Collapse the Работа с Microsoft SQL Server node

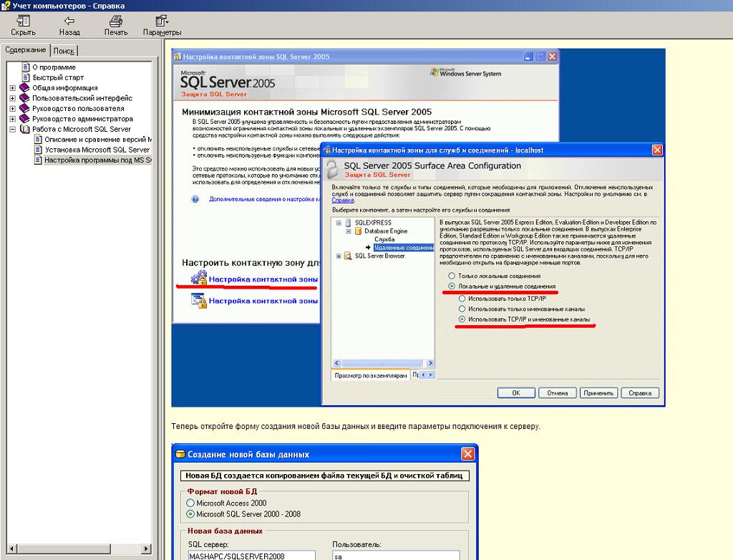[13, 130]
